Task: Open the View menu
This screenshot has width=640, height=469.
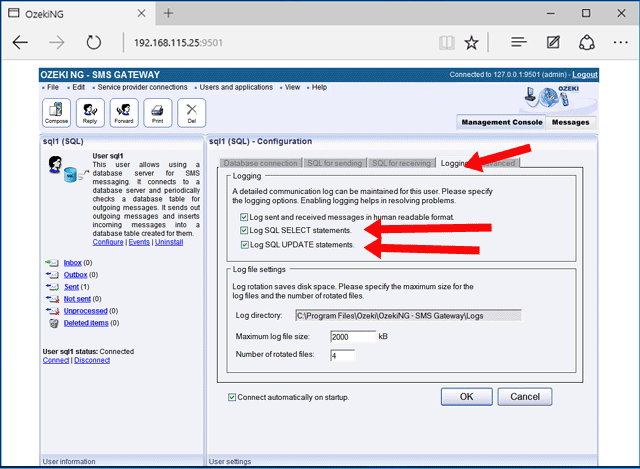Action: pyautogui.click(x=292, y=87)
